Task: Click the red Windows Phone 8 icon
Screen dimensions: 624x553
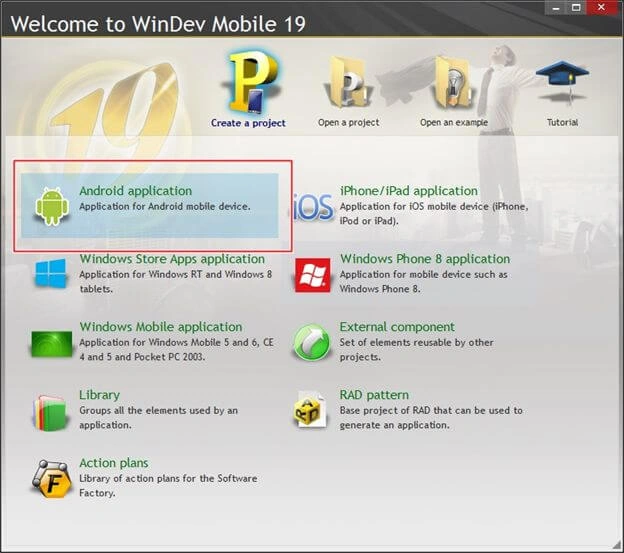Action: tap(312, 275)
